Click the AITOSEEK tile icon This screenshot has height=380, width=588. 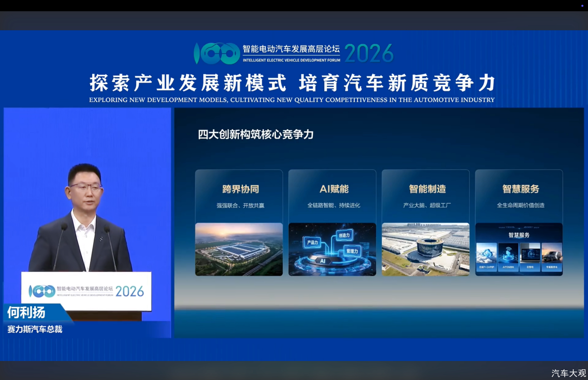point(508,255)
